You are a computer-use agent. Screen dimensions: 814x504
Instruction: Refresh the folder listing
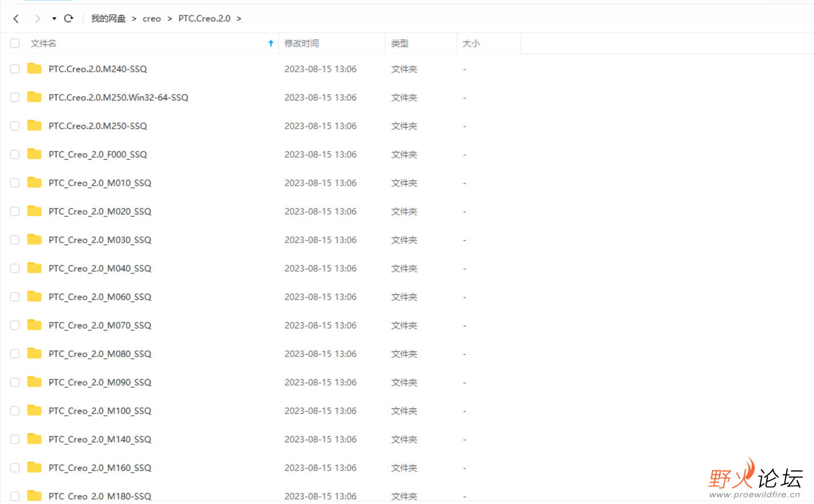[68, 18]
